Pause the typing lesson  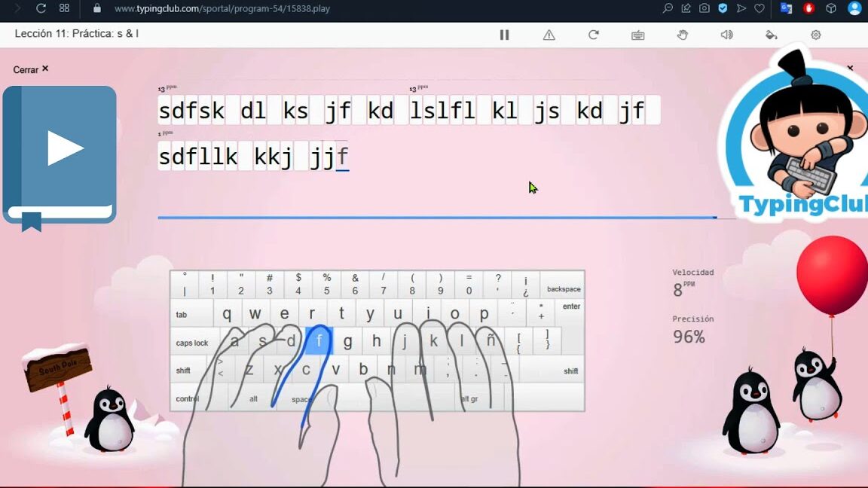504,35
